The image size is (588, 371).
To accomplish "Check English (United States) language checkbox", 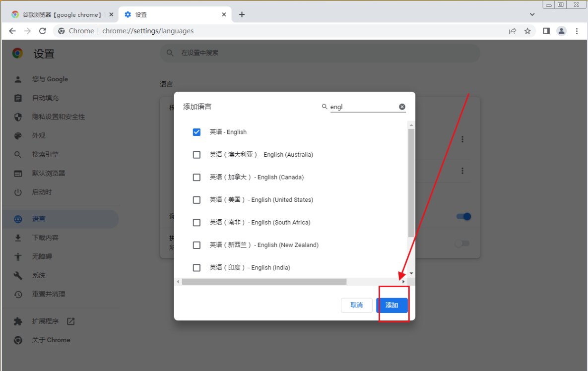I will pos(196,200).
